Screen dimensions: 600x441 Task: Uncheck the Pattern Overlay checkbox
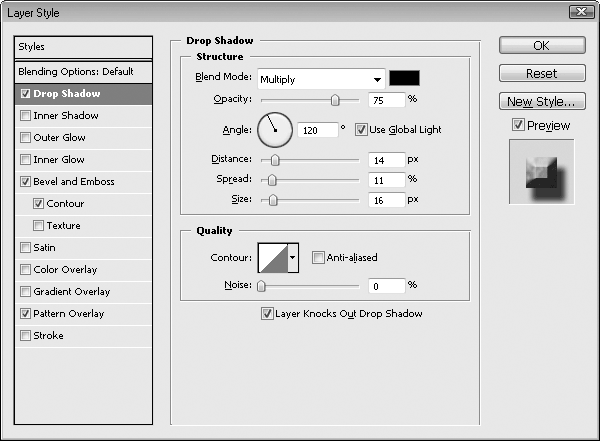point(25,314)
